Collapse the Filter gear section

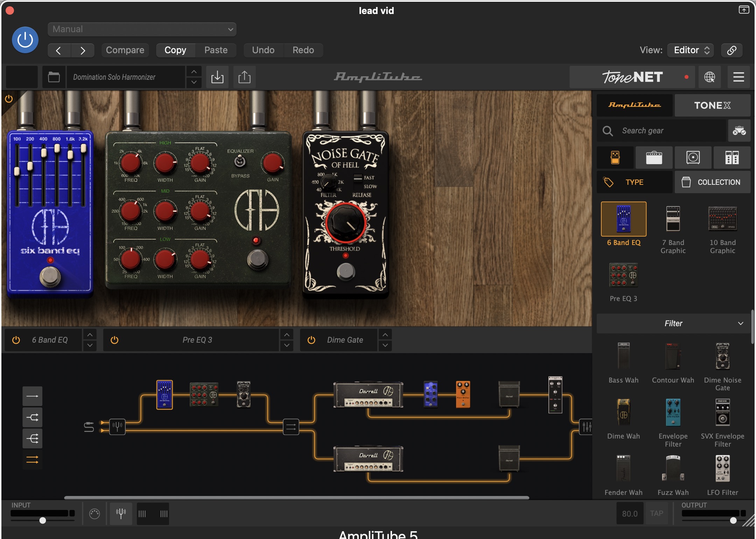coord(740,323)
